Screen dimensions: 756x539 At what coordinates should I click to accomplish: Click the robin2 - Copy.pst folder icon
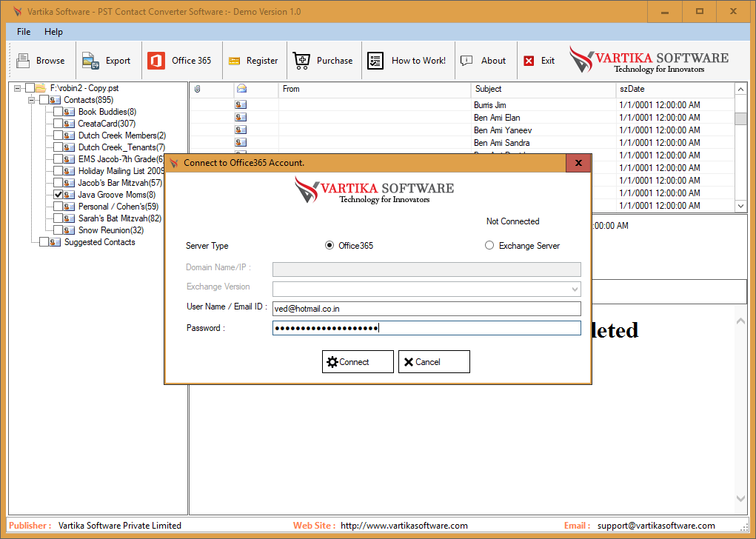pos(41,88)
